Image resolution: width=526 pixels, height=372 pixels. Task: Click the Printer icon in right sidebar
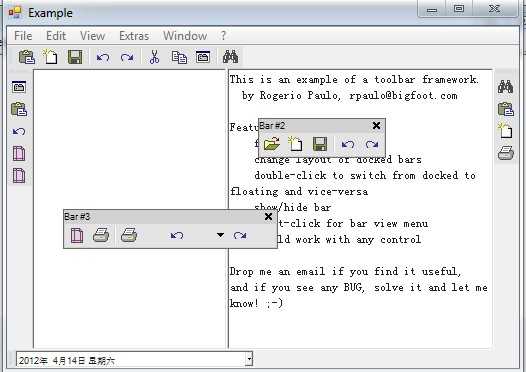click(x=506, y=153)
